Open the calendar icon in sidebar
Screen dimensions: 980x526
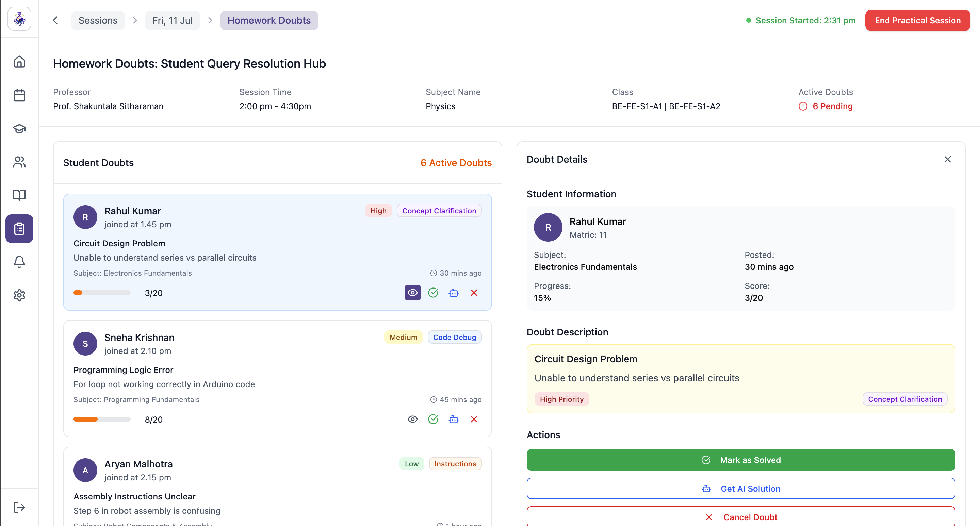pyautogui.click(x=19, y=95)
